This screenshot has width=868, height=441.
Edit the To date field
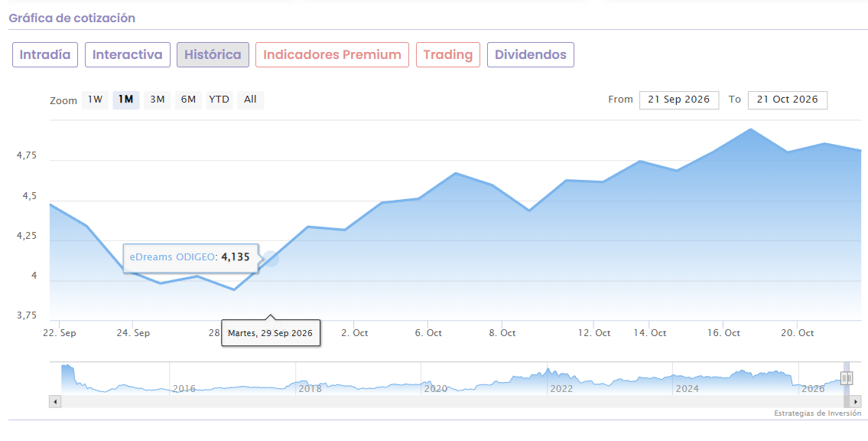[787, 100]
